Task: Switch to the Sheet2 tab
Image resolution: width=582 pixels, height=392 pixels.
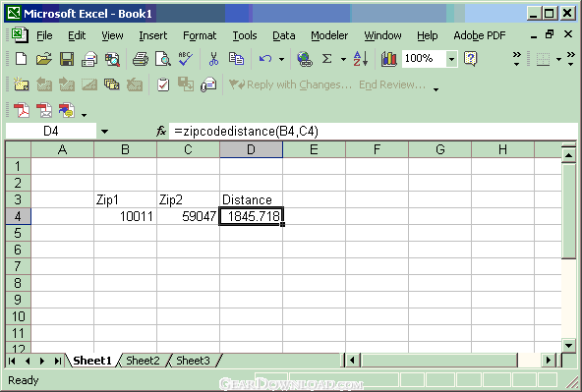Action: pyautogui.click(x=143, y=361)
